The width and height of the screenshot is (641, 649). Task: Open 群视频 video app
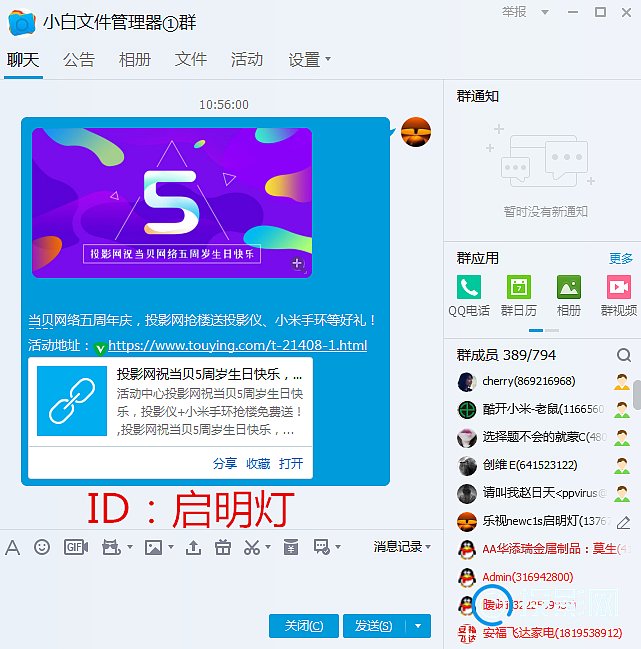coord(619,295)
